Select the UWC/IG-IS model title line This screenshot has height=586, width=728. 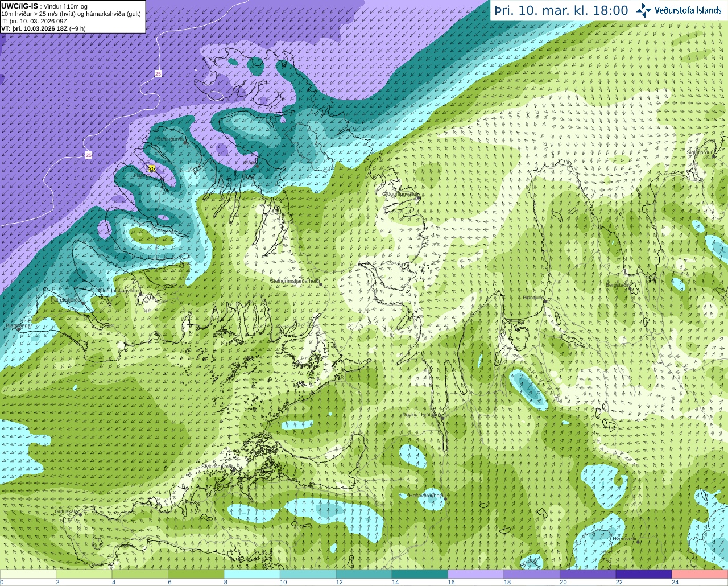click(x=44, y=6)
